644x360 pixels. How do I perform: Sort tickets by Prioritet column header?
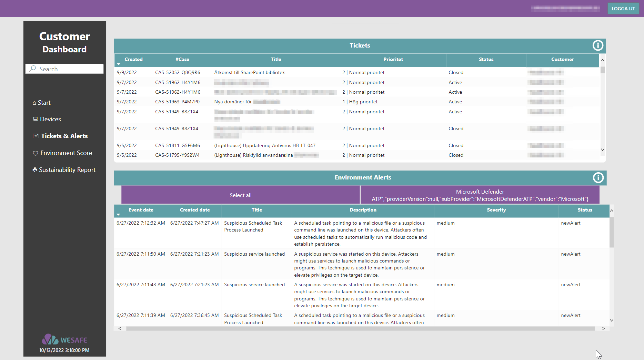(393, 60)
